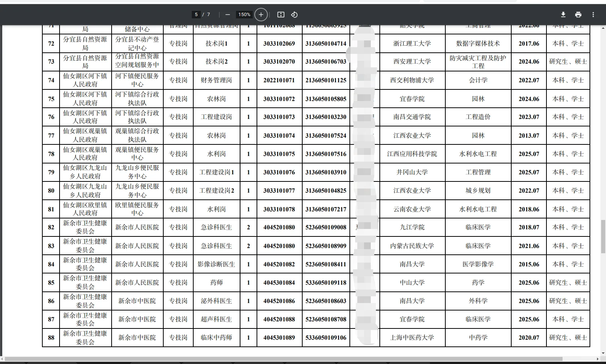Zoom in on the PDF document
Image resolution: width=606 pixels, height=364 pixels.
(261, 14)
